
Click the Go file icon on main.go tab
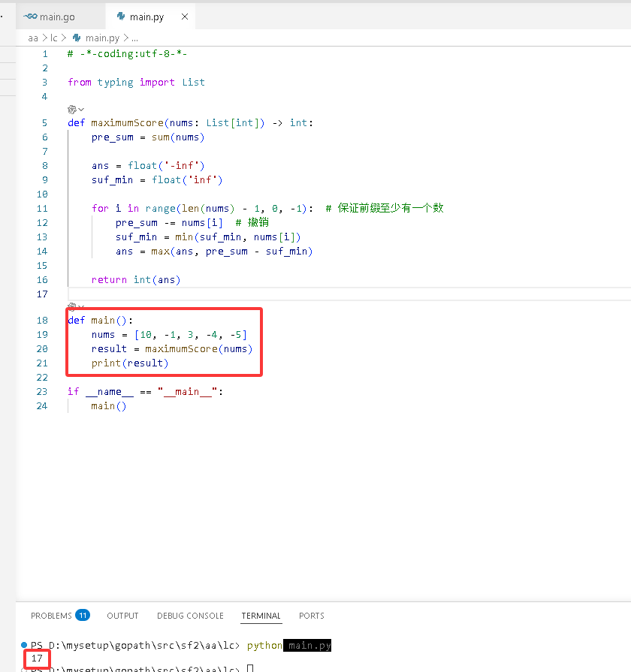pyautogui.click(x=31, y=17)
